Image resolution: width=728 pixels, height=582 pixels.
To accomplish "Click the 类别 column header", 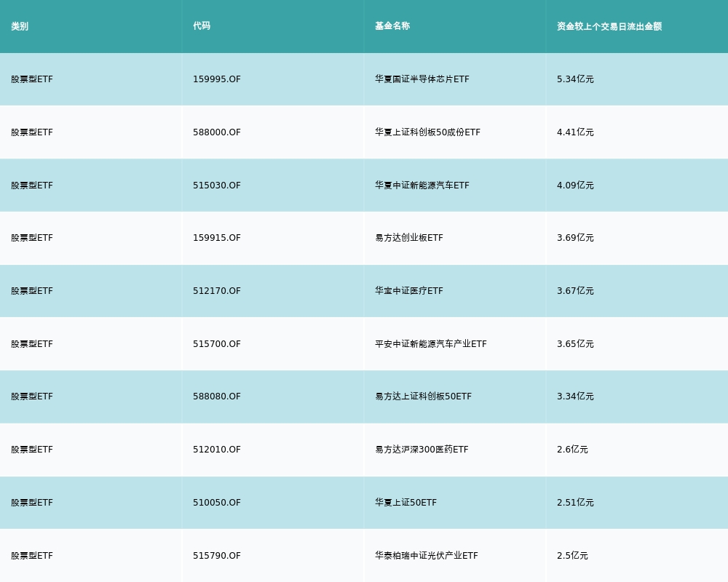I will pyautogui.click(x=20, y=26).
